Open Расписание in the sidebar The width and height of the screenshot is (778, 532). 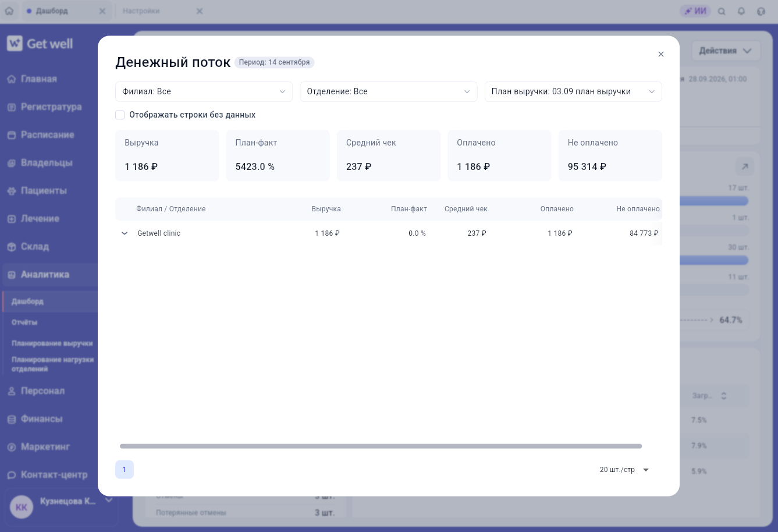pyautogui.click(x=49, y=135)
